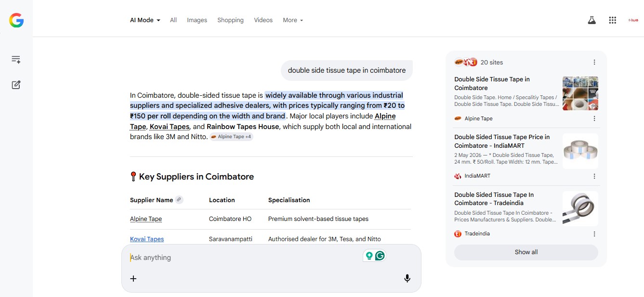The image size is (644, 297).
Task: Click the Alpine Tape result thumbnail image
Action: pyautogui.click(x=580, y=93)
